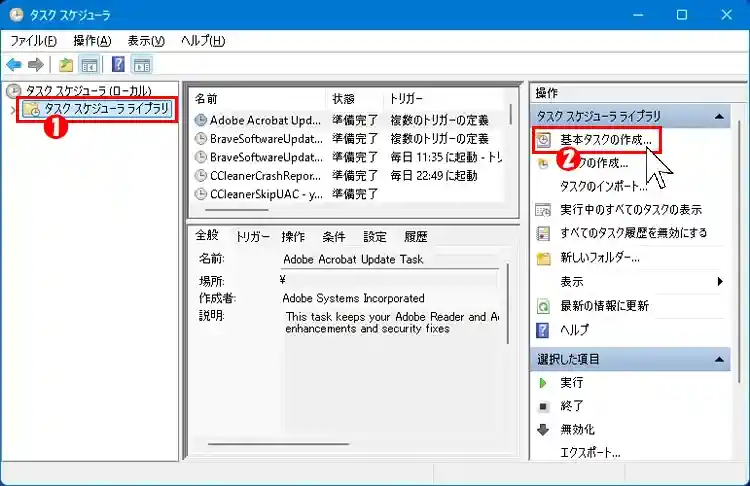The width and height of the screenshot is (750, 486).
Task: Click 基本タスクの作成... action
Action: pos(606,140)
